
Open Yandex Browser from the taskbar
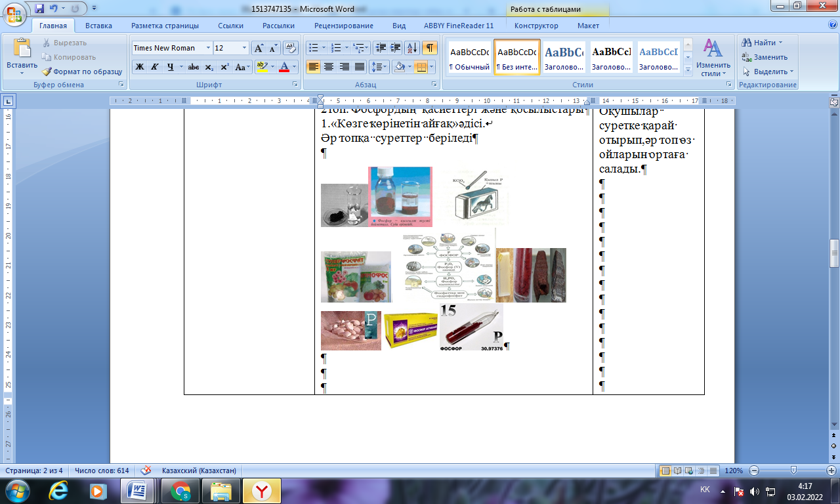(x=262, y=491)
